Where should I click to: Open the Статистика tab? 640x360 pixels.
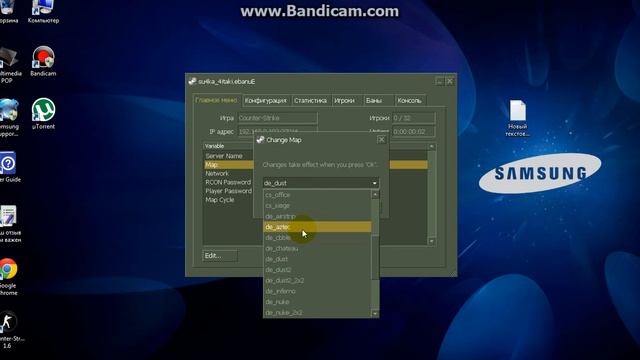coord(310,100)
